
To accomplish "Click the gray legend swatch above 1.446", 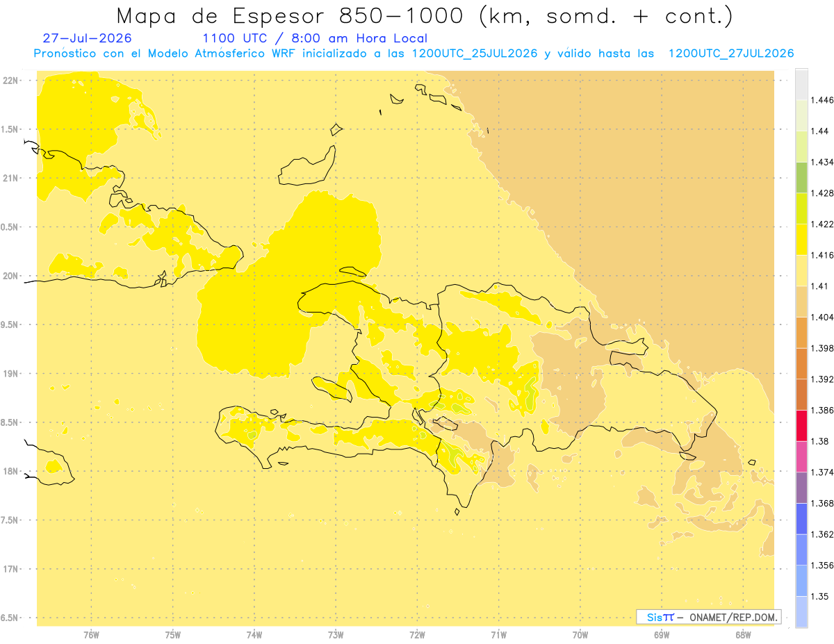I will click(x=801, y=85).
